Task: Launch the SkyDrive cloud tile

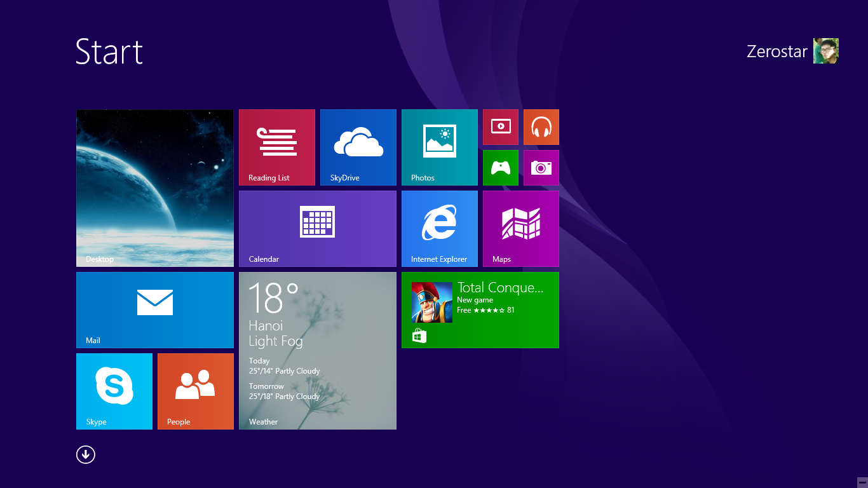Action: pyautogui.click(x=358, y=147)
